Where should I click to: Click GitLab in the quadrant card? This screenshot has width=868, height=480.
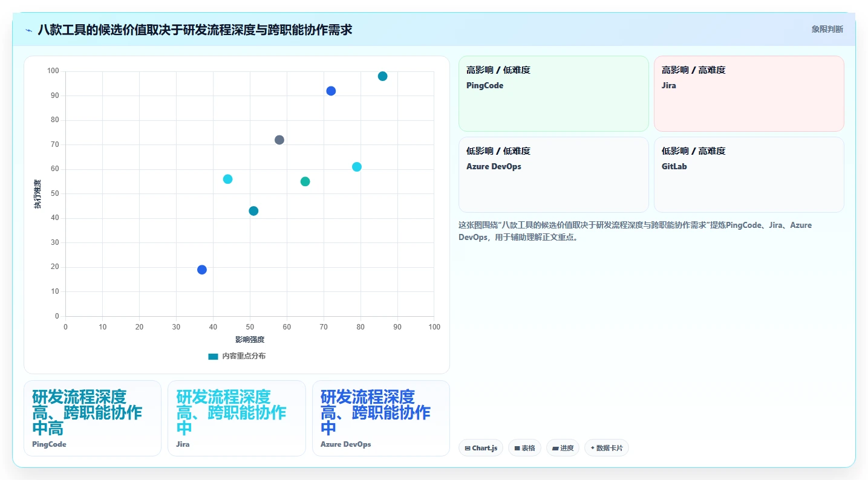tap(674, 167)
